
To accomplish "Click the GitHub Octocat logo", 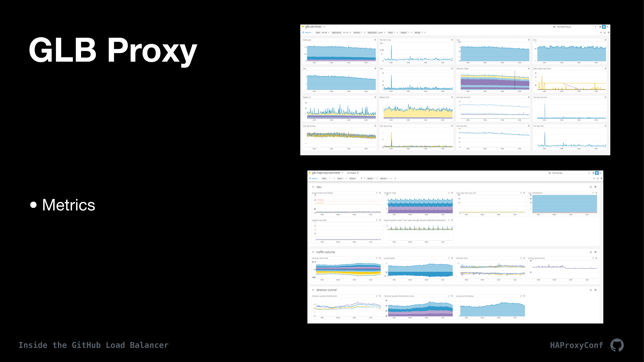I will pos(617,345).
